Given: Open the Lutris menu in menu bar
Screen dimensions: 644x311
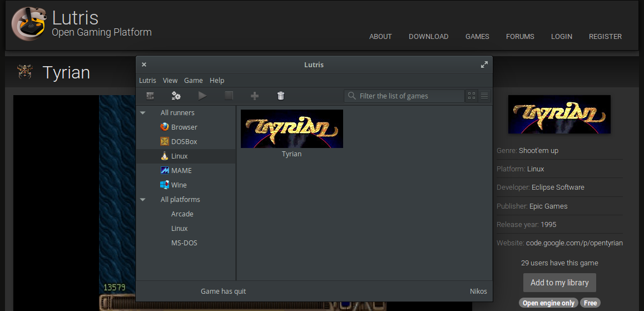Looking at the screenshot, I should point(147,80).
